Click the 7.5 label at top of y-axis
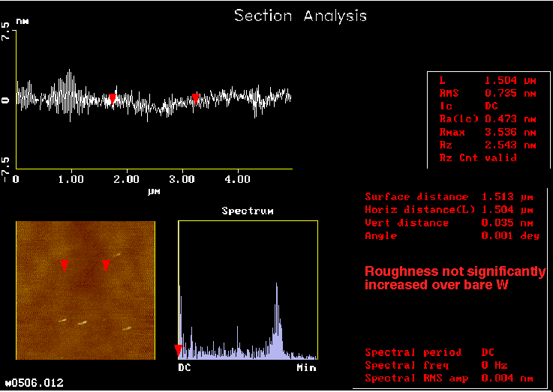553x392 pixels. [5, 31]
